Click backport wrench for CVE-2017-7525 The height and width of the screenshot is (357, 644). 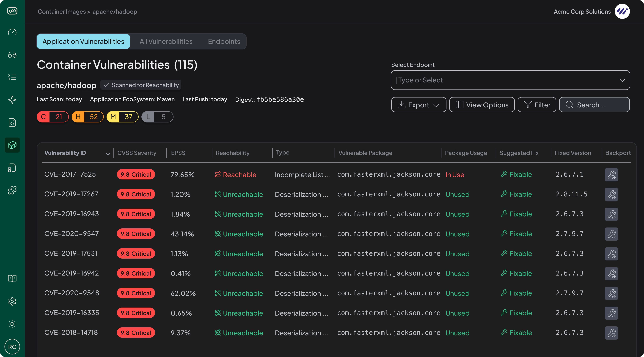tap(611, 175)
